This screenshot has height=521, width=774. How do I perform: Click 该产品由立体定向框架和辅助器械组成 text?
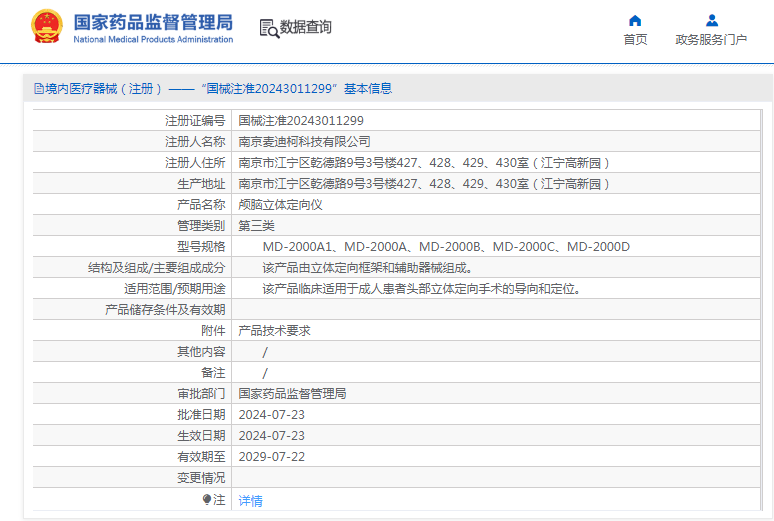(368, 268)
